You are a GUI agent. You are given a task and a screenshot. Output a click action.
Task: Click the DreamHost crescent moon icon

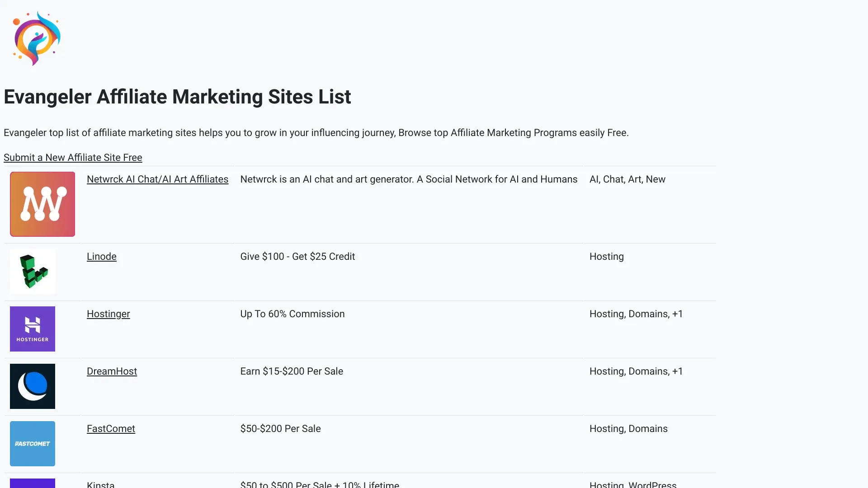pyautogui.click(x=32, y=386)
